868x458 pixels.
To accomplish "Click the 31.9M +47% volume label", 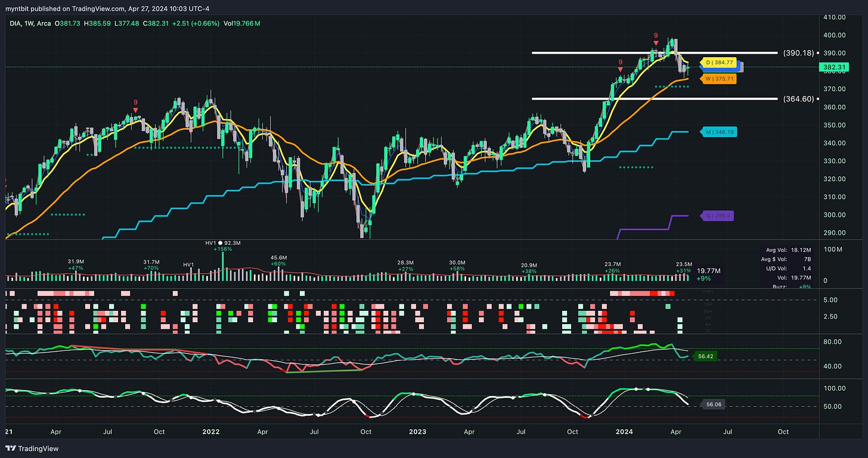I will coord(75,264).
